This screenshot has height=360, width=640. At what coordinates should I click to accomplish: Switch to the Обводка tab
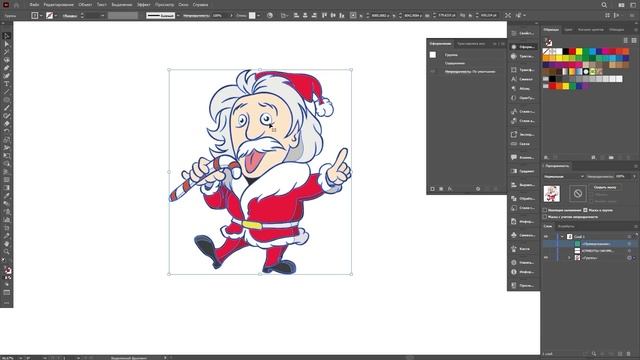pos(616,30)
